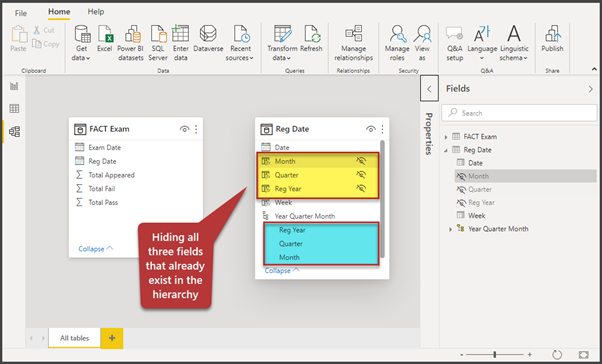
Task: Toggle visibility of the FACT Exam table card
Action: tap(184, 129)
